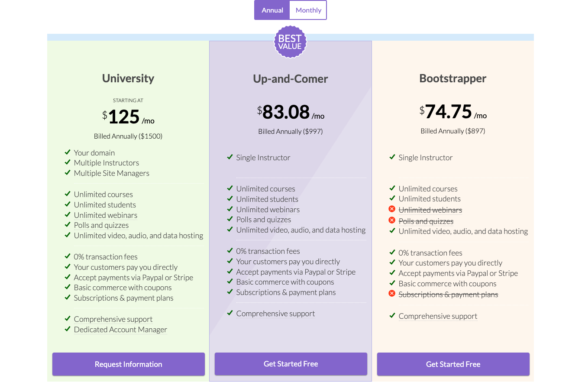Switch billing toggle to Monthly

(x=308, y=10)
